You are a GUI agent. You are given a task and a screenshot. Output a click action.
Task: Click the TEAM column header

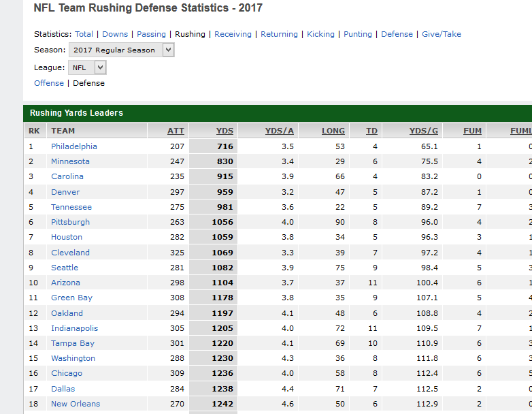pyautogui.click(x=63, y=131)
